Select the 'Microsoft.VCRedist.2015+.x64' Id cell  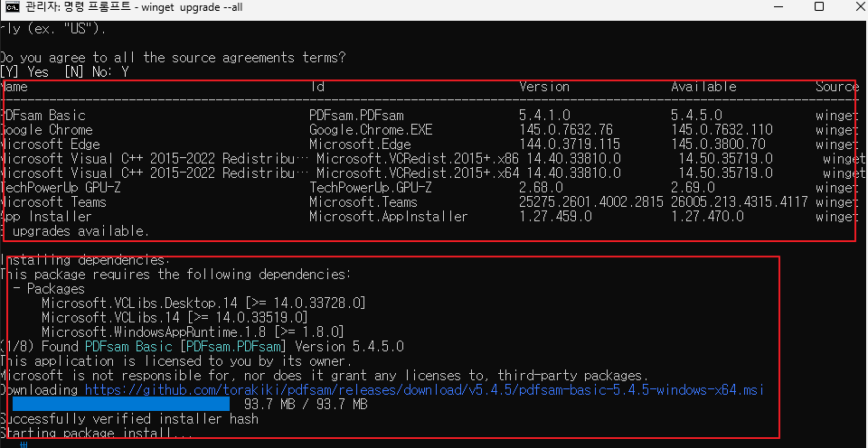(x=418, y=173)
